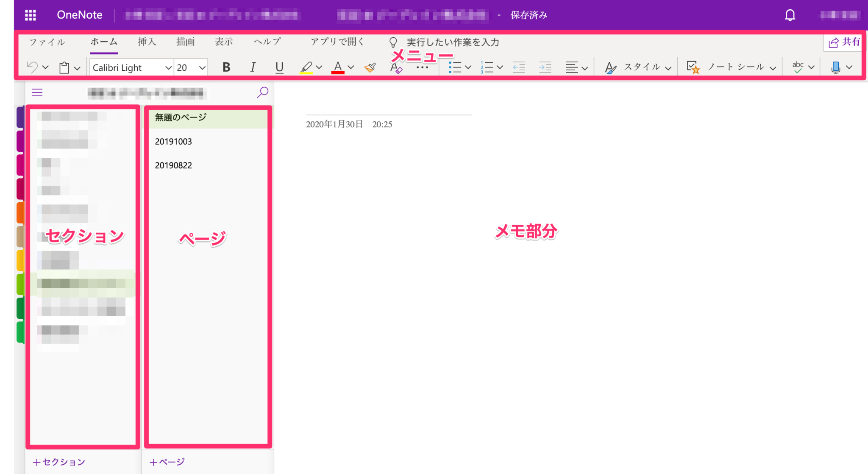
Task: Toggle bold formatting
Action: coord(226,67)
